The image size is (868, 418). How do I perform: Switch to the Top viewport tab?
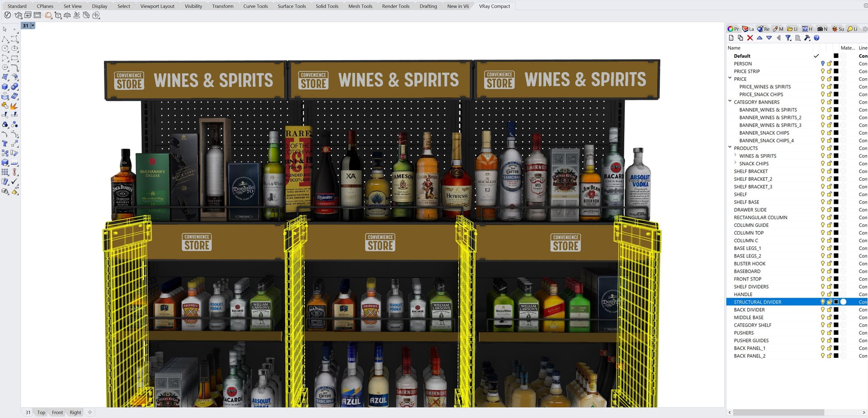click(41, 413)
